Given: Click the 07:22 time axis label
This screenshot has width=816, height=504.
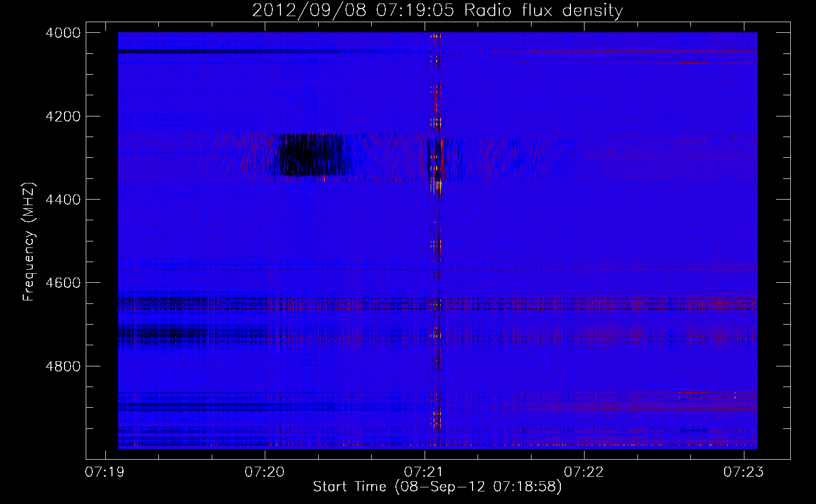Looking at the screenshot, I should point(584,472).
